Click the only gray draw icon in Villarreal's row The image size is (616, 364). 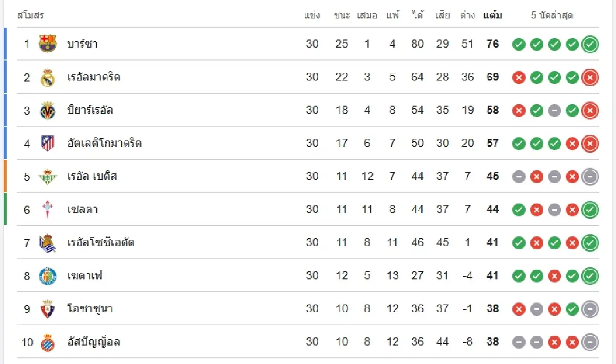[x=554, y=110]
